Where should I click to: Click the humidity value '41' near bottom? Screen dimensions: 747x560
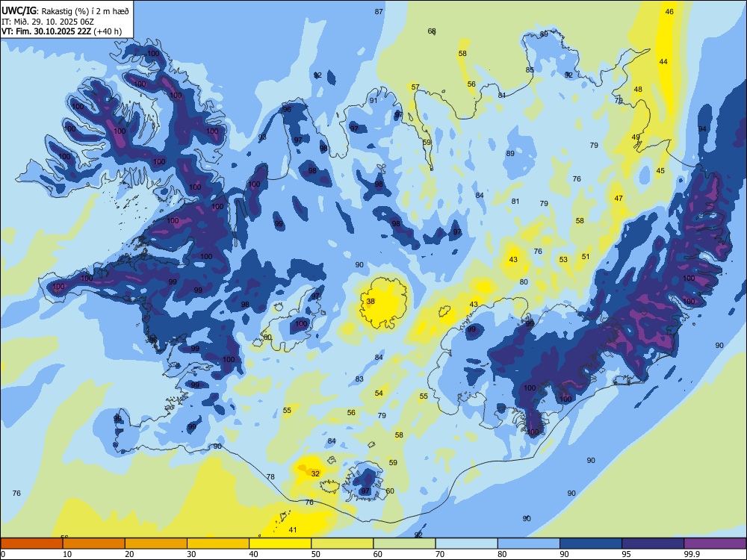tap(293, 529)
